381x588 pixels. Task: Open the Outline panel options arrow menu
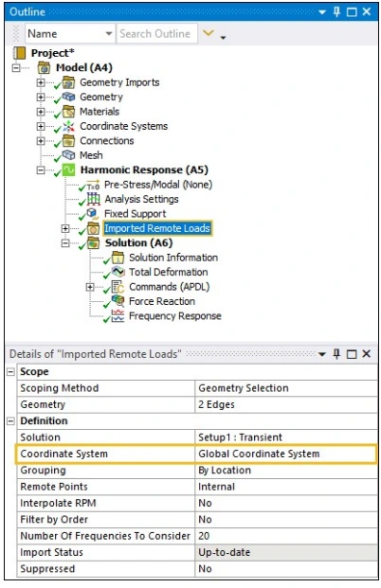pos(321,12)
